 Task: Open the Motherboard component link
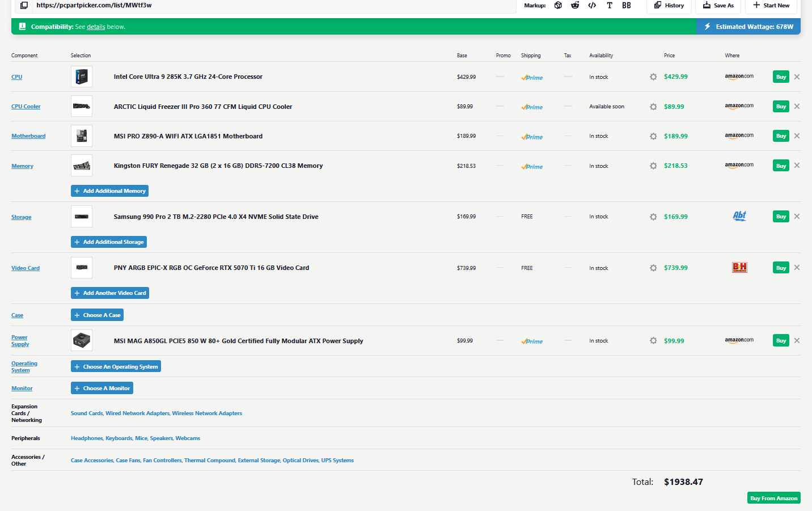tap(28, 136)
